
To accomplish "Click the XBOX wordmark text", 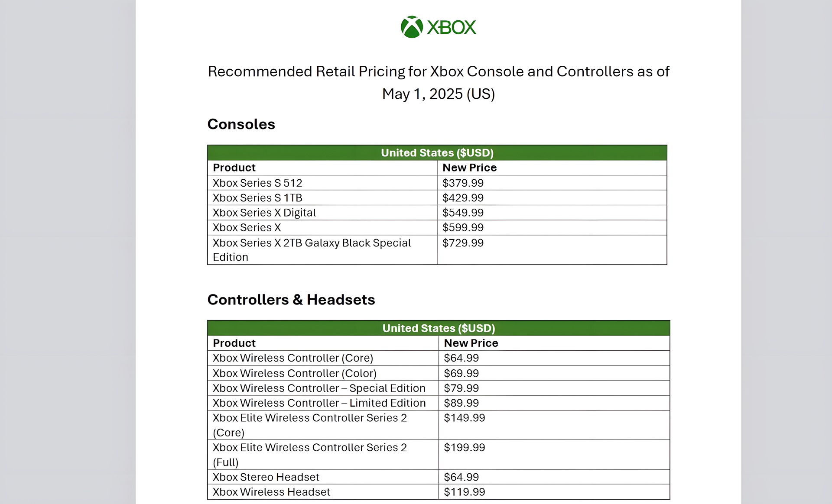I will (452, 28).
